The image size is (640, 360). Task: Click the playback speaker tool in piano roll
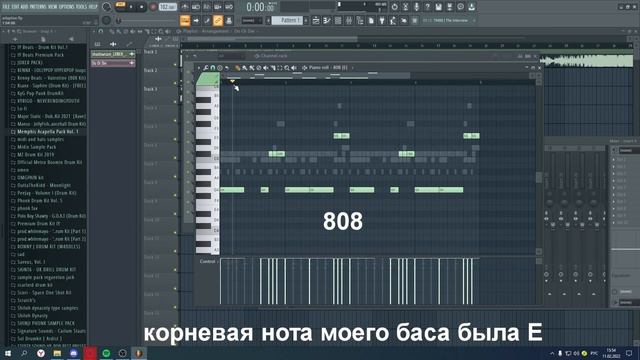click(294, 68)
